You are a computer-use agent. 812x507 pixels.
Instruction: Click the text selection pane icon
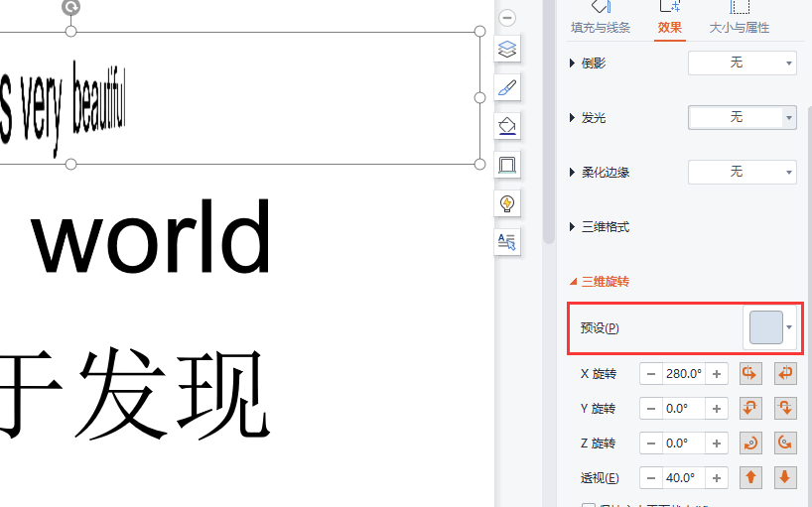[507, 242]
